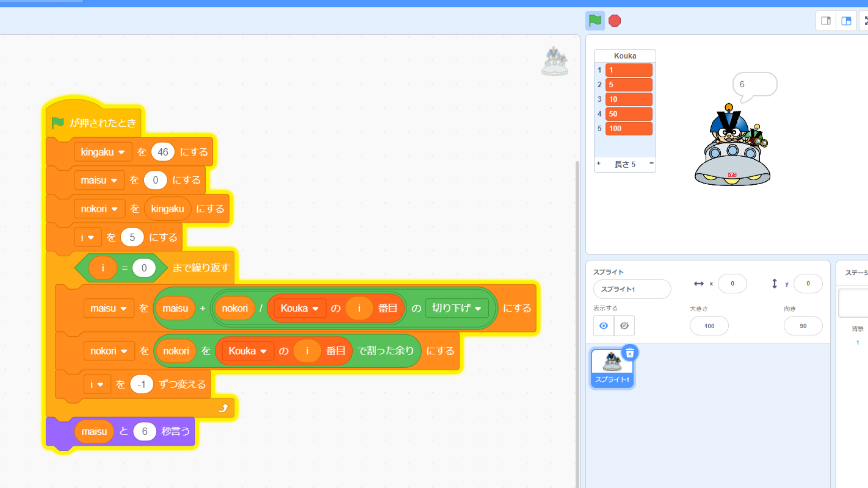Show the sprite using the eye icon
868x488 pixels.
(604, 326)
